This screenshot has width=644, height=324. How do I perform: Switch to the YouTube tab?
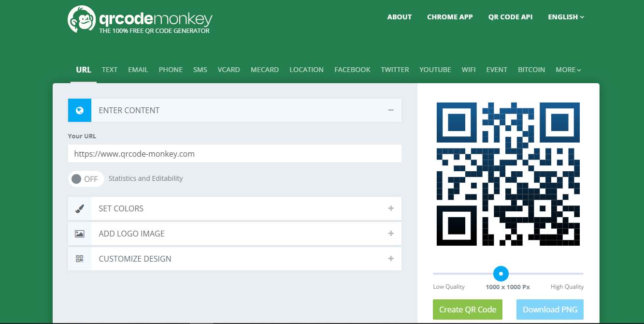[x=435, y=70]
